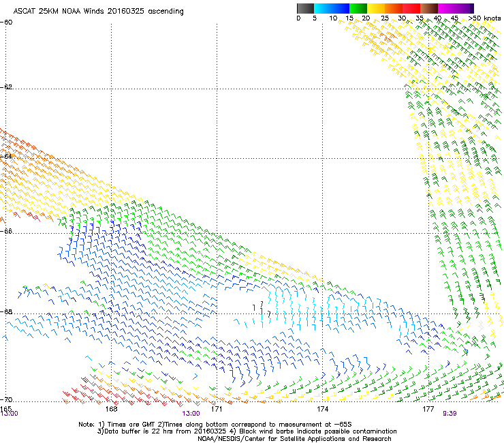This screenshot has width=504, height=443.
Task: Click the note line "Times are GMT"
Action: tap(131, 425)
